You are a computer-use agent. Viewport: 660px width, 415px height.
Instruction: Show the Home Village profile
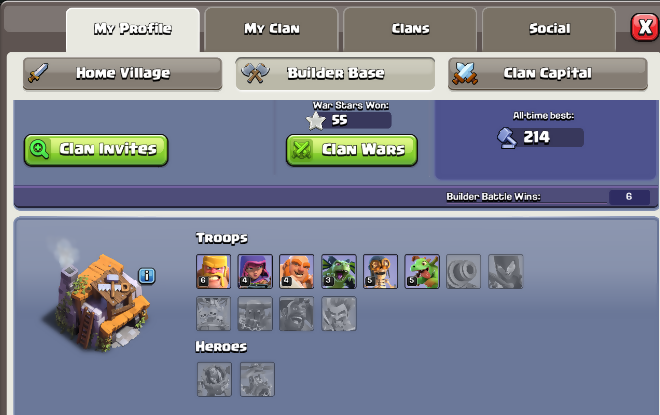click(x=122, y=74)
